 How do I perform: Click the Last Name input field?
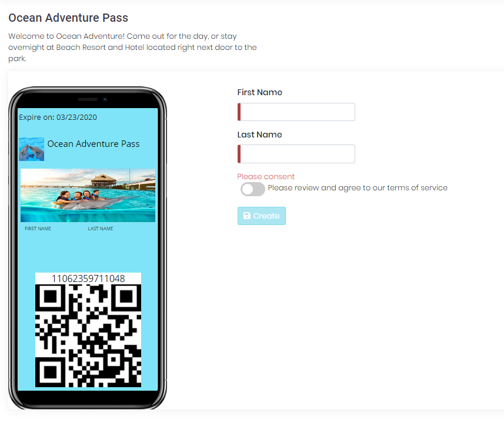(x=296, y=154)
